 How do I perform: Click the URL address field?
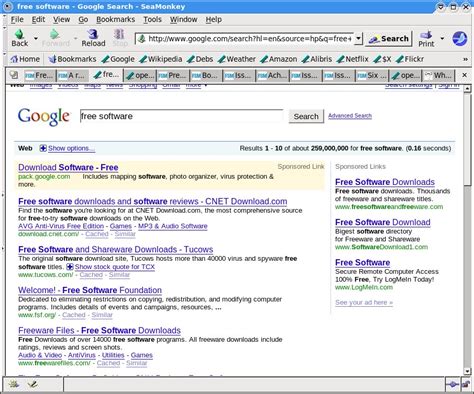pyautogui.click(x=250, y=39)
